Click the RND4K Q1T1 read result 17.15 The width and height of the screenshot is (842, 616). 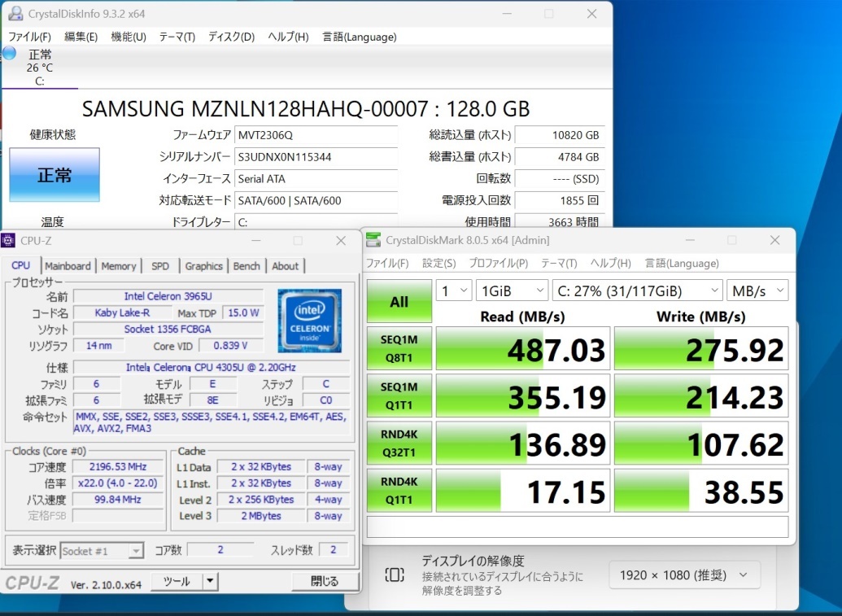pyautogui.click(x=522, y=491)
